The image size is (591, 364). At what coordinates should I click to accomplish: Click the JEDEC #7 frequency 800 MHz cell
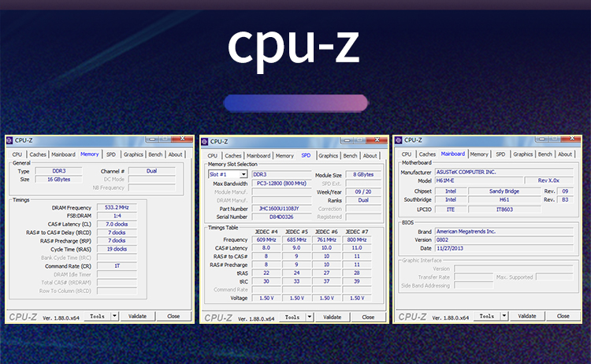click(357, 240)
